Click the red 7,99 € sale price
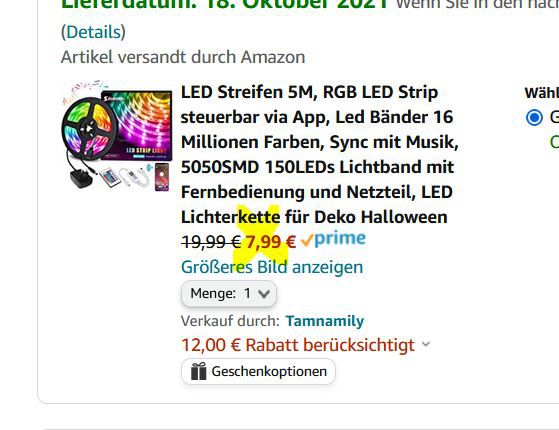Viewport: 559px width, 430px height. pyautogui.click(x=271, y=242)
